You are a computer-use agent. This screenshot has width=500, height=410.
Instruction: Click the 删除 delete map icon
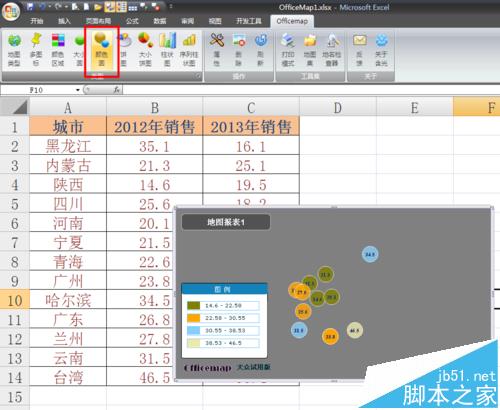click(239, 50)
